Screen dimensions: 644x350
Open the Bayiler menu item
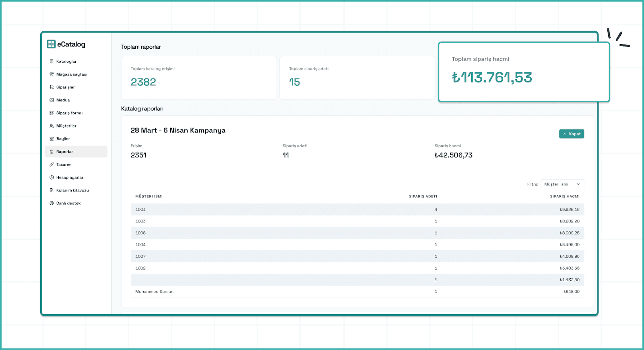63,139
